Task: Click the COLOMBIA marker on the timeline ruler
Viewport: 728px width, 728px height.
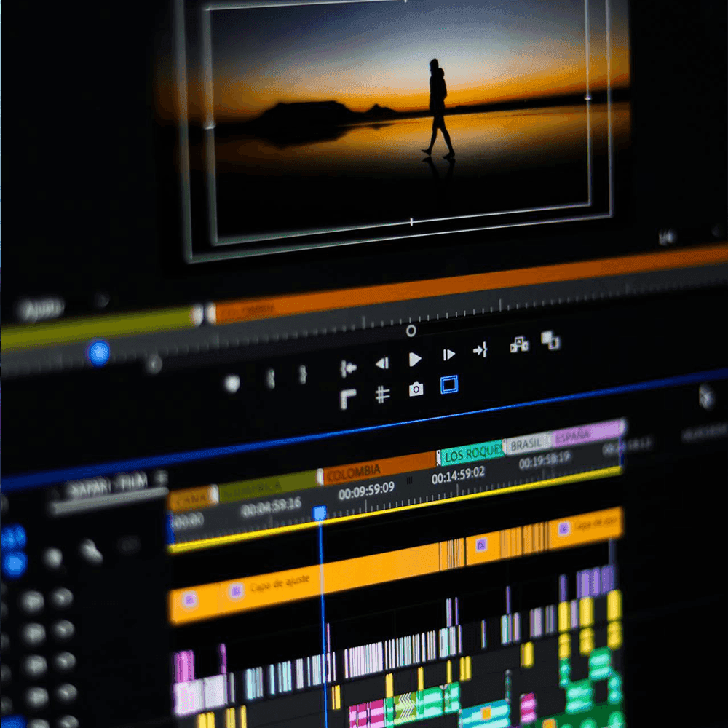Action: [379, 469]
